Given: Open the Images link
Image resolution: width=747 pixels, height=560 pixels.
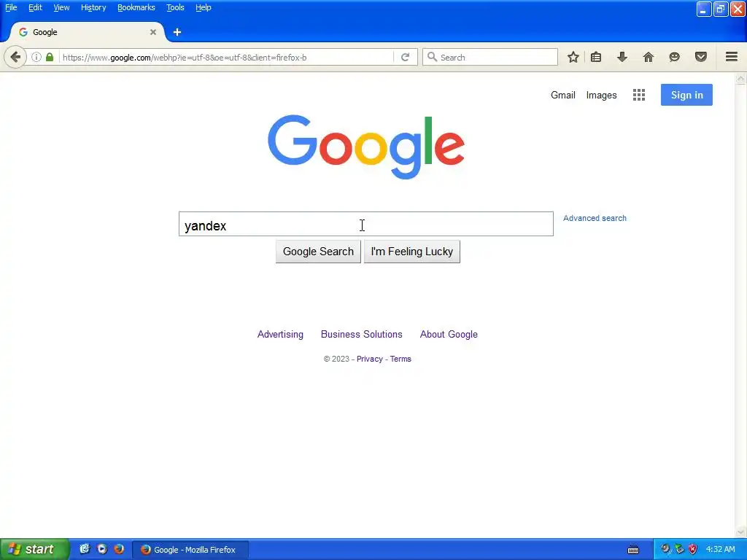Looking at the screenshot, I should pos(601,96).
